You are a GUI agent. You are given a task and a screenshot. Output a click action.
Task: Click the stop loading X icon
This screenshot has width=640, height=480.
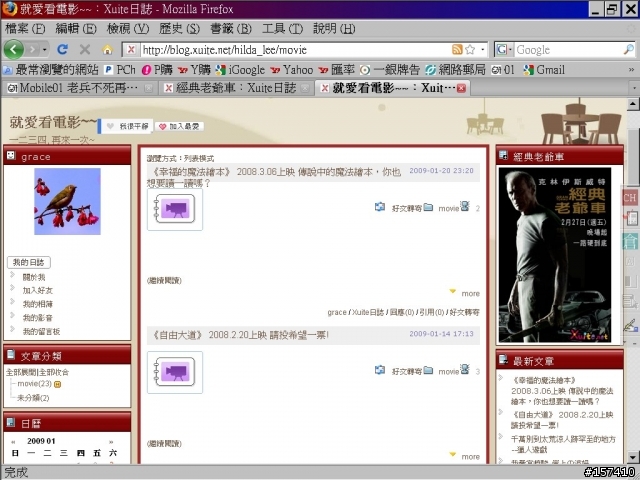click(x=85, y=49)
